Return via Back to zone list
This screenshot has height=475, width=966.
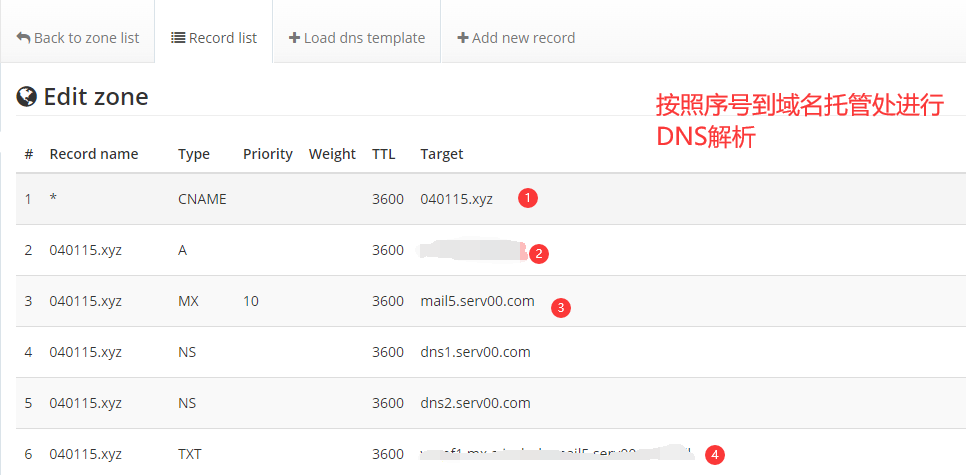pyautogui.click(x=78, y=38)
